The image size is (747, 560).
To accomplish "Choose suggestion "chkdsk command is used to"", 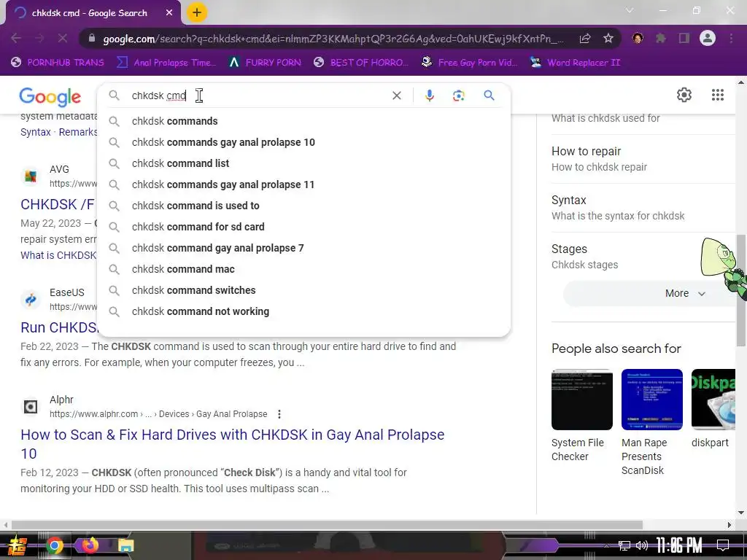I will click(x=304, y=206).
